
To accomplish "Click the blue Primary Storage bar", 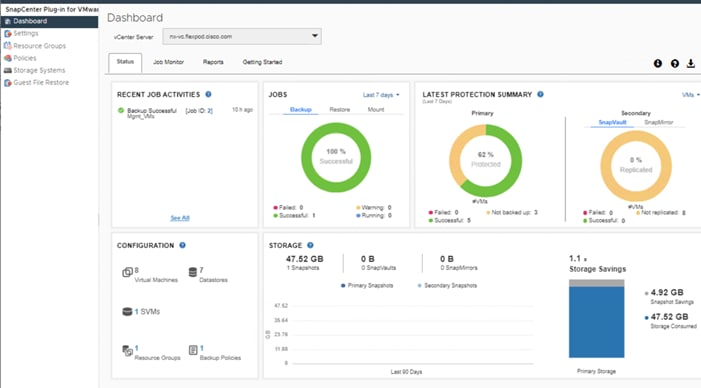I will (596, 322).
